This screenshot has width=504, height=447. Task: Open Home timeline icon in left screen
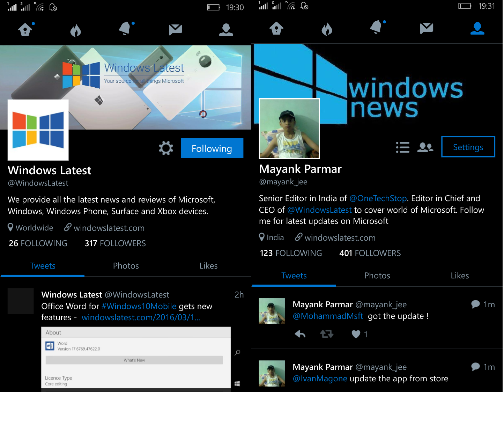point(25,30)
